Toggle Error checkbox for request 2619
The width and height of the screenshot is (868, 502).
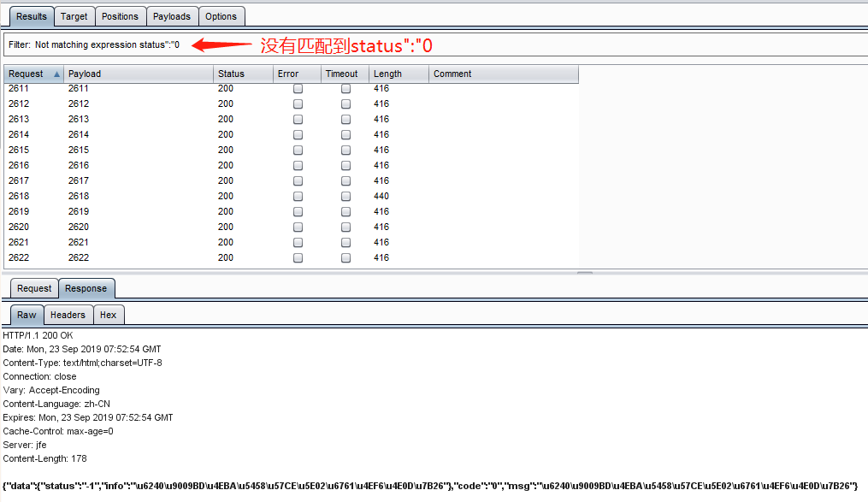click(x=298, y=211)
